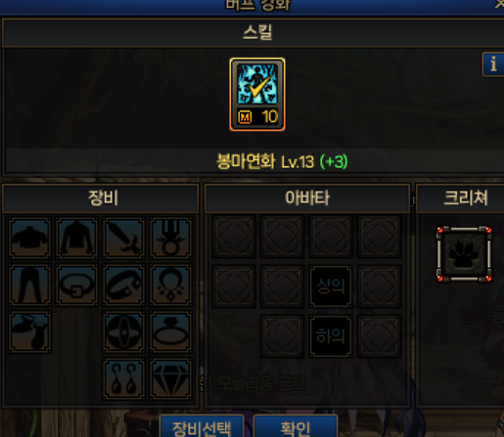Click the 하의 avatar slot
Screen dimensions: 504x437
(331, 336)
